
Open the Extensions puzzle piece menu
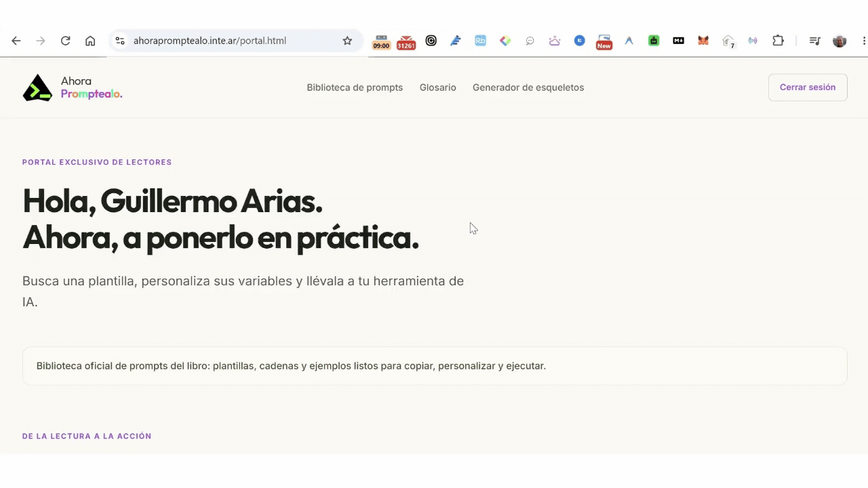tap(778, 41)
